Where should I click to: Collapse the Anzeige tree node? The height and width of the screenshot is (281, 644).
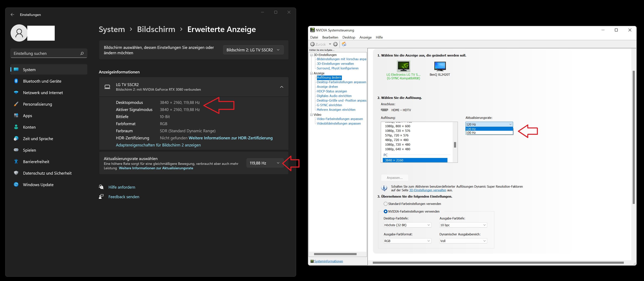click(312, 73)
